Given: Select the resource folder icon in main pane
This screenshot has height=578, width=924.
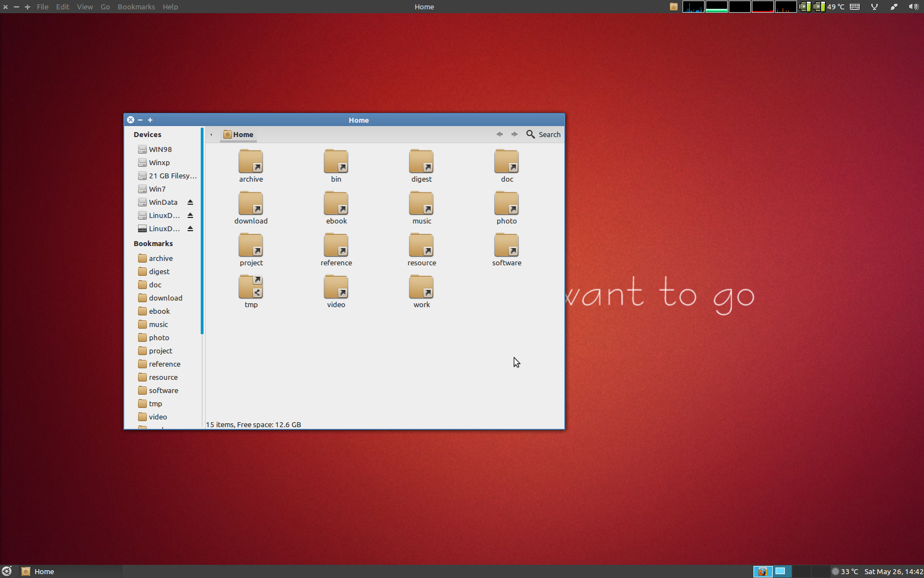Looking at the screenshot, I should [x=421, y=245].
